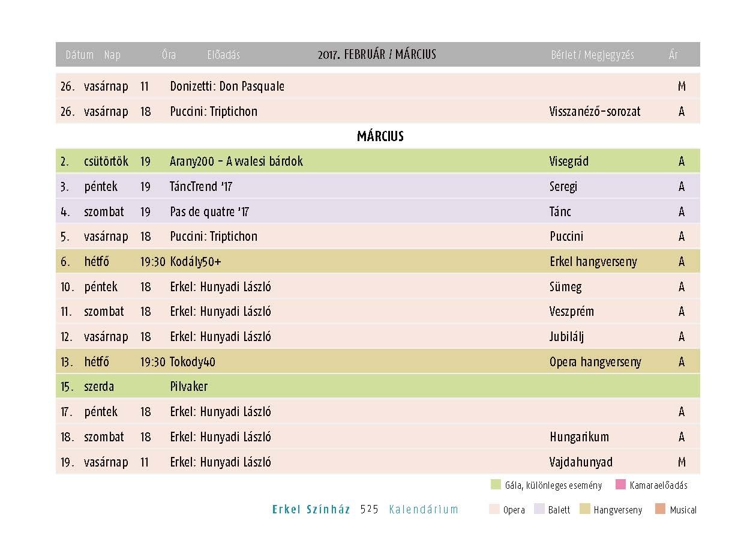Click the "Musical" legend label
This screenshot has height=544, width=756.
683,510
